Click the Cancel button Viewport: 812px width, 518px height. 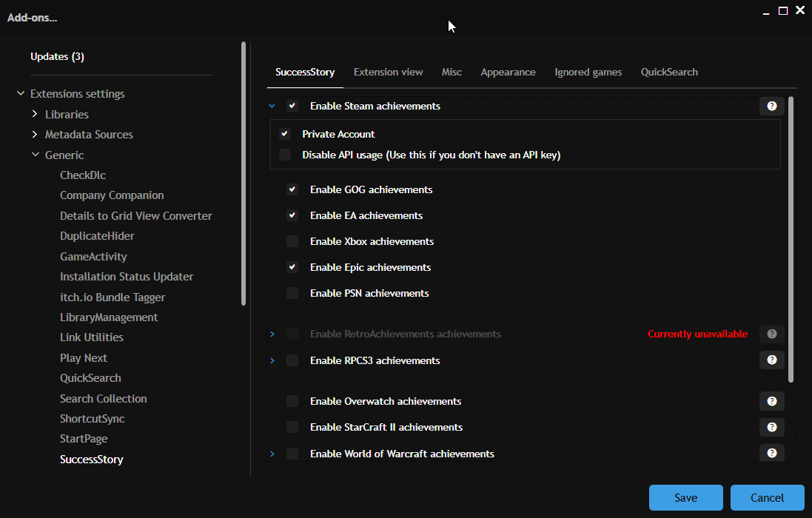(767, 497)
